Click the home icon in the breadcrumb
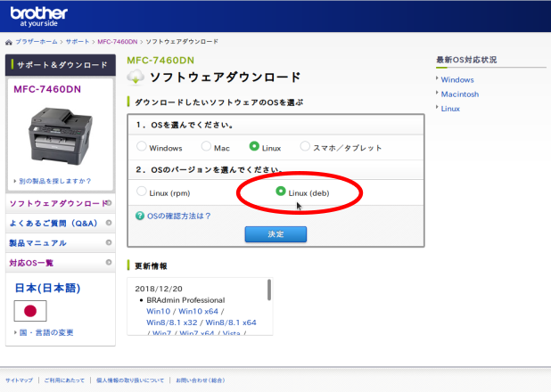The width and height of the screenshot is (551, 392). [9, 42]
